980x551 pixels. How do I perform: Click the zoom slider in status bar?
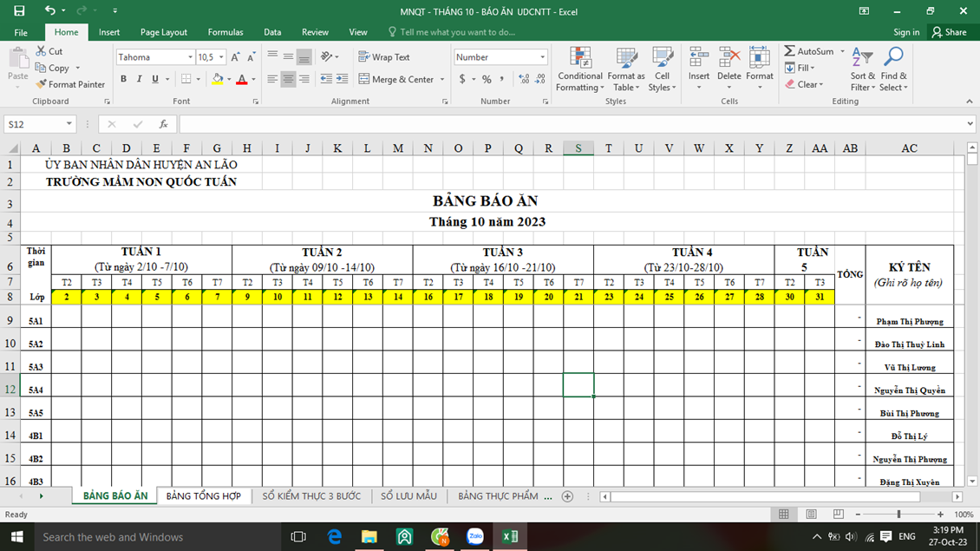pyautogui.click(x=898, y=515)
